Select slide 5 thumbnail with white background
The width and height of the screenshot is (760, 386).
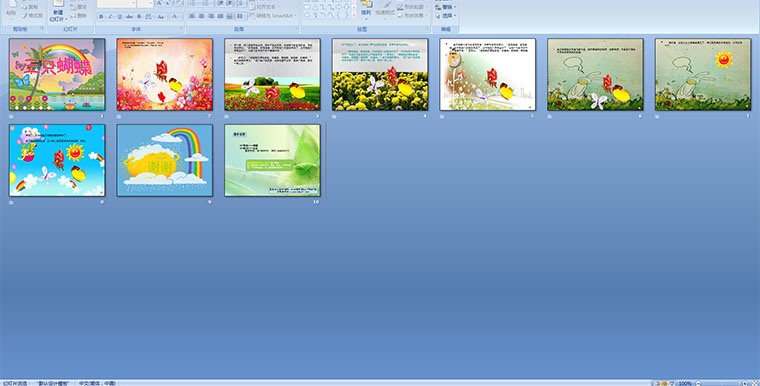coord(488,74)
